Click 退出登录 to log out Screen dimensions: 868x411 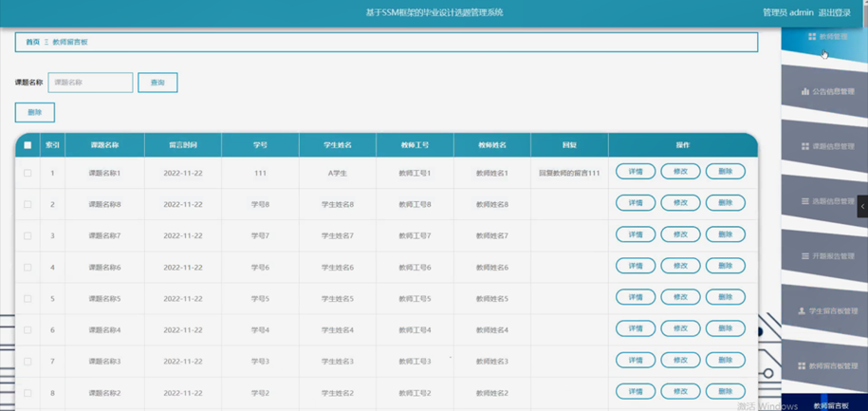(835, 12)
